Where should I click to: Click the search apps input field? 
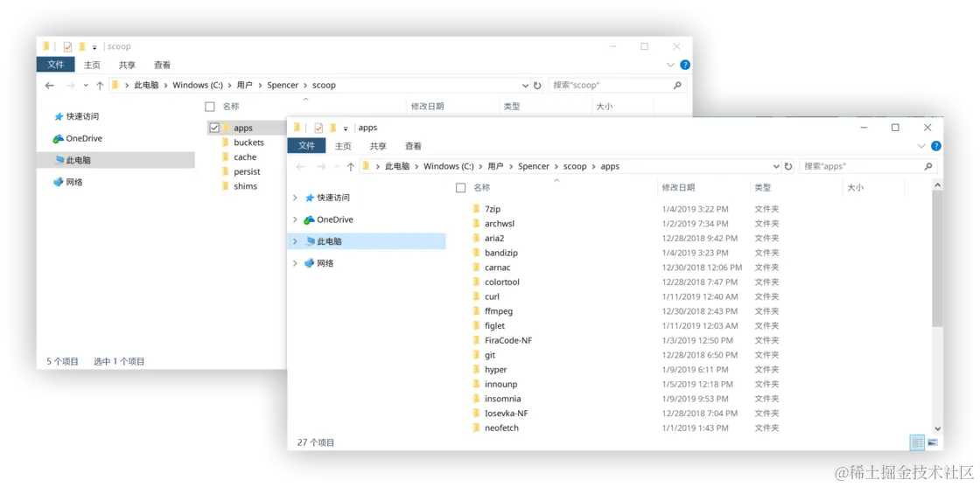tap(861, 167)
